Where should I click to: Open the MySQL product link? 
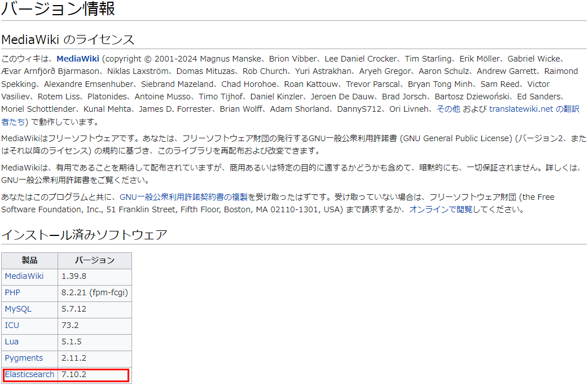click(x=18, y=309)
